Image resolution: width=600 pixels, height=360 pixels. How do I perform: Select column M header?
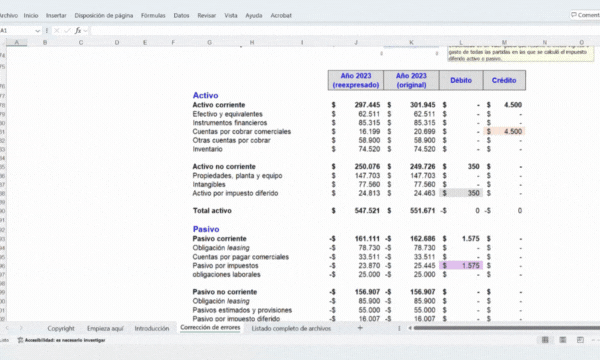[x=504, y=42]
